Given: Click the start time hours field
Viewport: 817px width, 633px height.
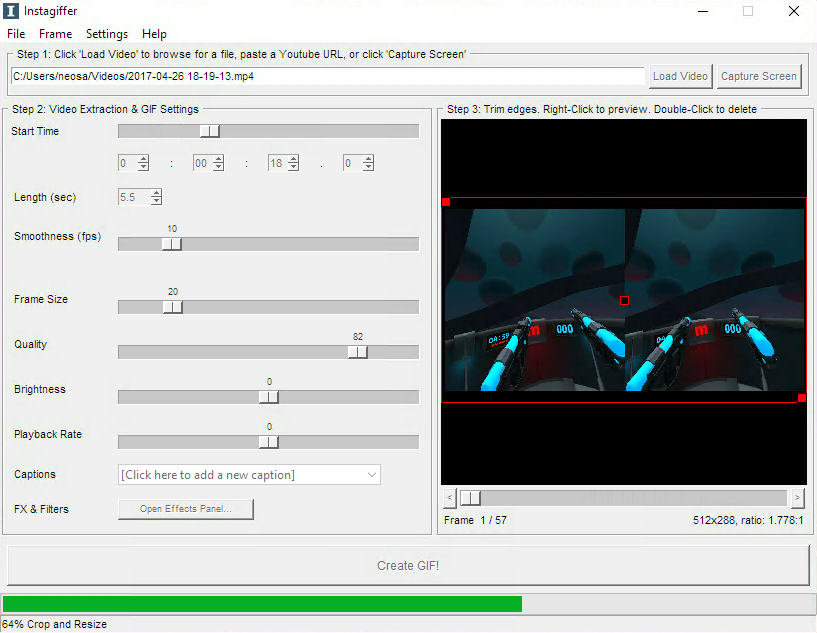Looking at the screenshot, I should click(128, 163).
